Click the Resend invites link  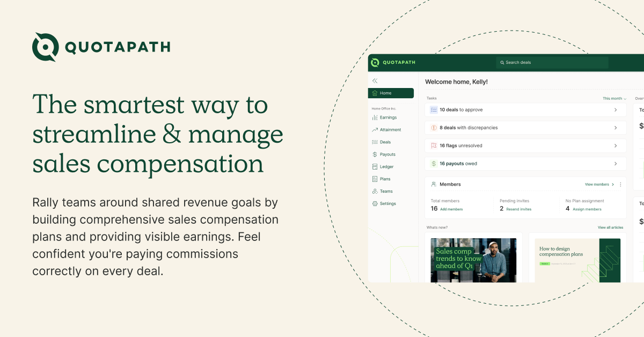pos(519,209)
